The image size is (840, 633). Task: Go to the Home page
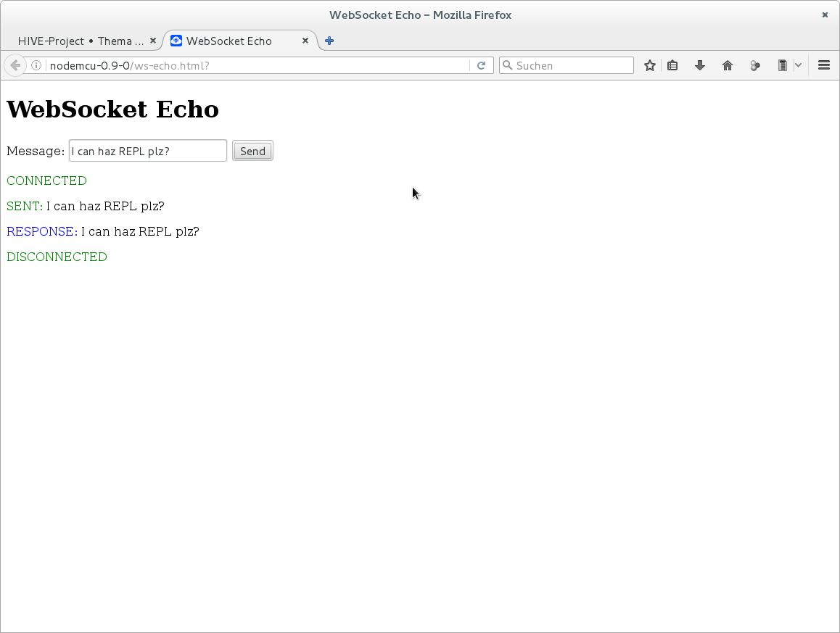(728, 65)
